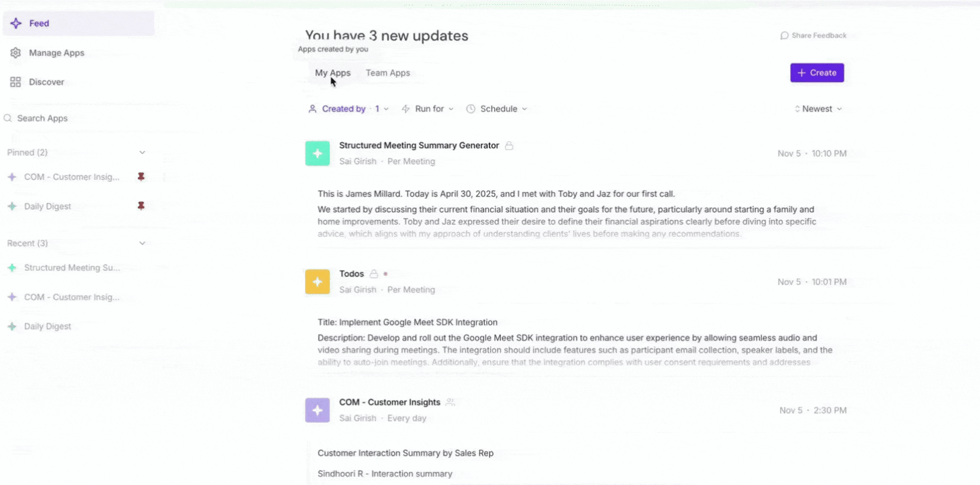Click the Search Apps field
Screen dimensions: 980x485
click(77, 118)
